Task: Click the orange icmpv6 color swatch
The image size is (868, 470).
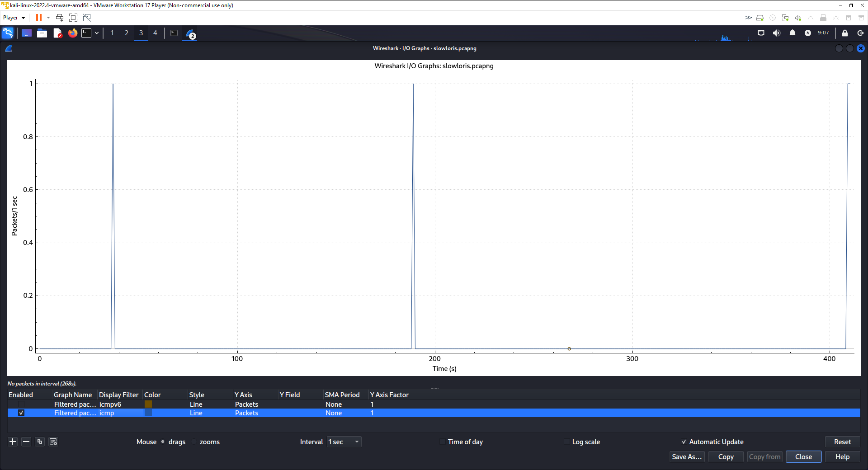Action: point(148,404)
